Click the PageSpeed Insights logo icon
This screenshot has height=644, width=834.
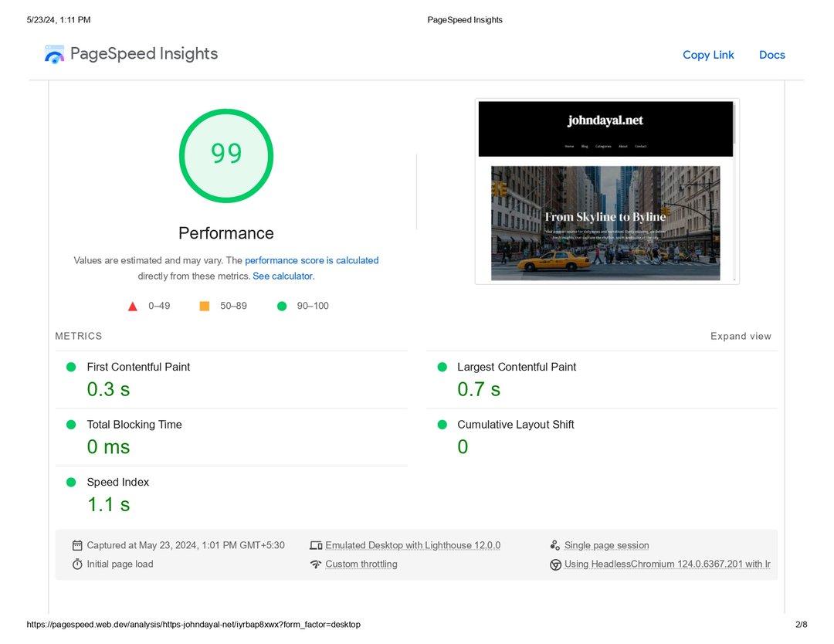(54, 54)
